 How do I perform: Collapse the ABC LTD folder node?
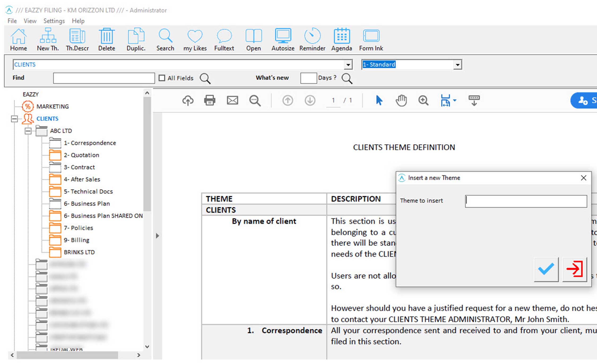28,131
